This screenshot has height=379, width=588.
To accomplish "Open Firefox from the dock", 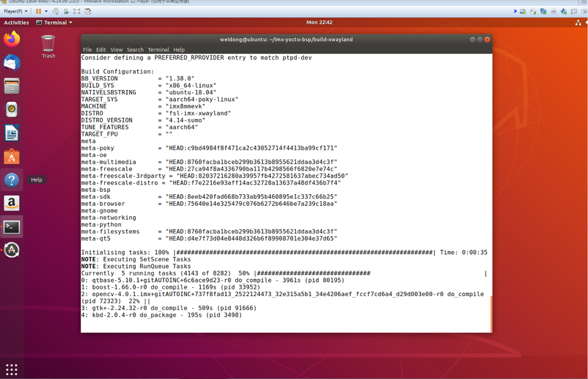I will [12, 39].
